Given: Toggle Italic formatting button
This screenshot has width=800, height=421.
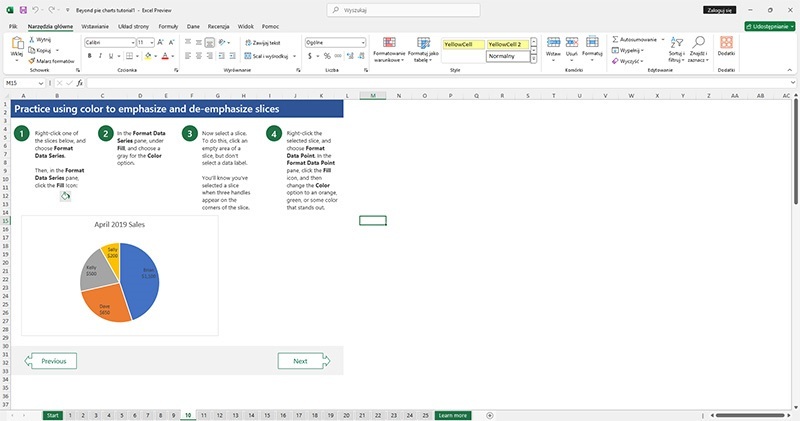Looking at the screenshot, I should (x=100, y=56).
